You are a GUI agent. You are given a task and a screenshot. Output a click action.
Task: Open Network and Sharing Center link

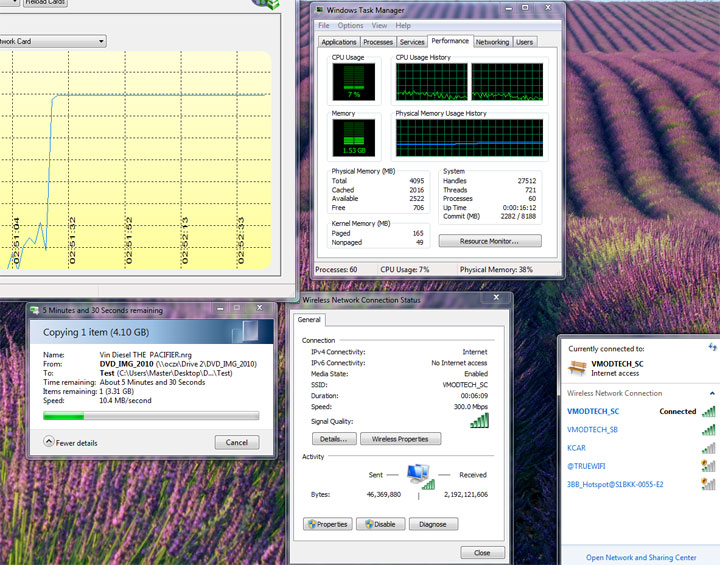(641, 557)
